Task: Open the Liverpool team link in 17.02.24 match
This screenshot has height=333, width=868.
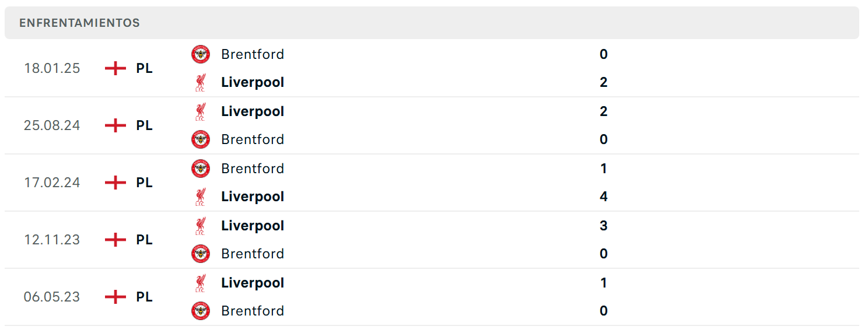Action: [253, 197]
